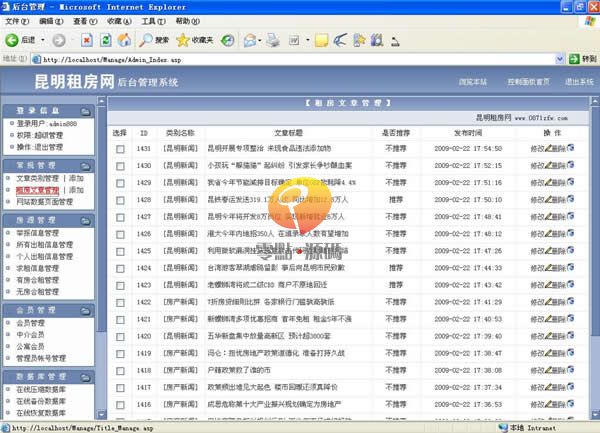Click the Edit with Word toolbar icon

point(294,40)
